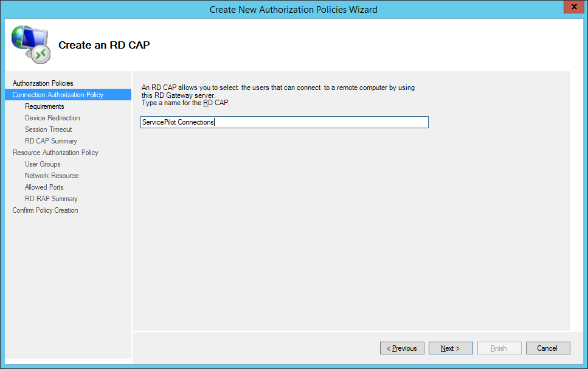This screenshot has height=369, width=588.
Task: Navigate to Network Resource step
Action: coord(52,176)
